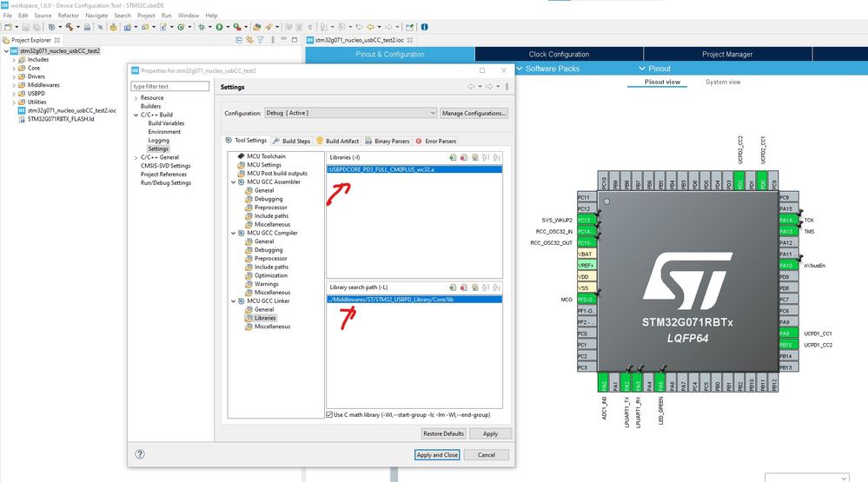Select the USBPDCORE_PD3_FULL_CM0PLUS library entry
Image resolution: width=868 pixels, height=482 pixels.
click(x=414, y=169)
